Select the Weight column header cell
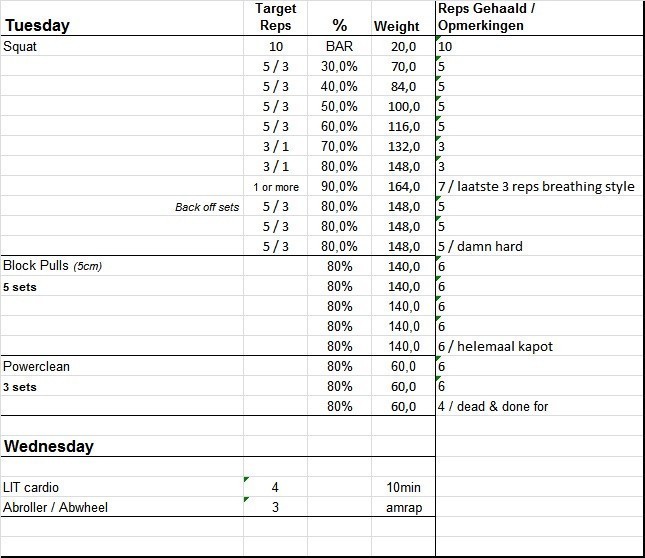Screen dimensions: 645x558 [396, 27]
